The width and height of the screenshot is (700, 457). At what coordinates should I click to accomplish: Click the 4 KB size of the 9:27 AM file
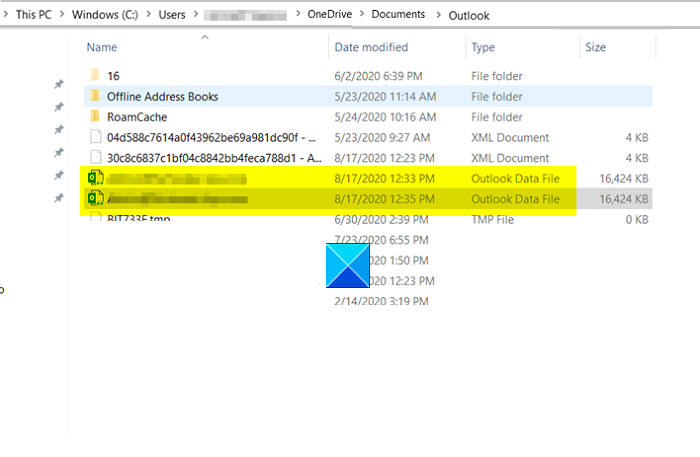coord(637,137)
